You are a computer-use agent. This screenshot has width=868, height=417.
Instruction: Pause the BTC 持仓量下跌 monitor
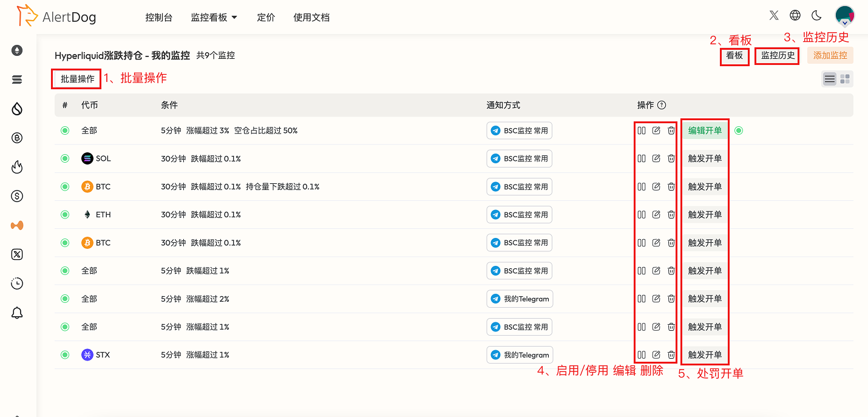tap(642, 186)
